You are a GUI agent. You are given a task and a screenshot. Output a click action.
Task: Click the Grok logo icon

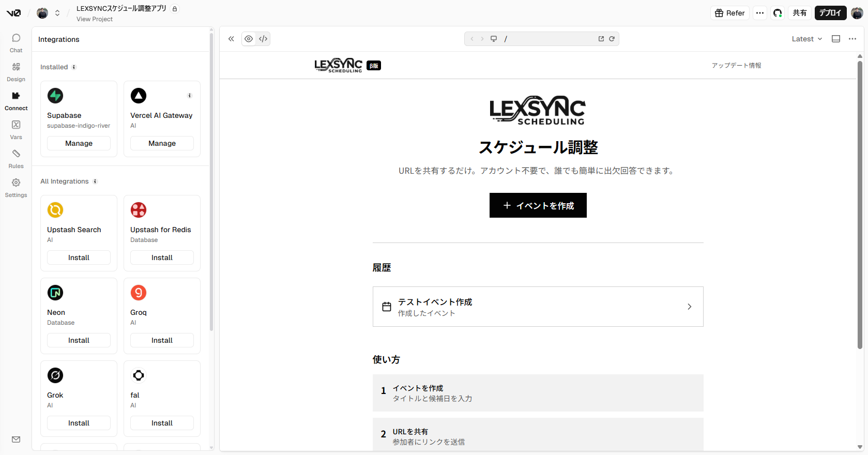tap(55, 375)
